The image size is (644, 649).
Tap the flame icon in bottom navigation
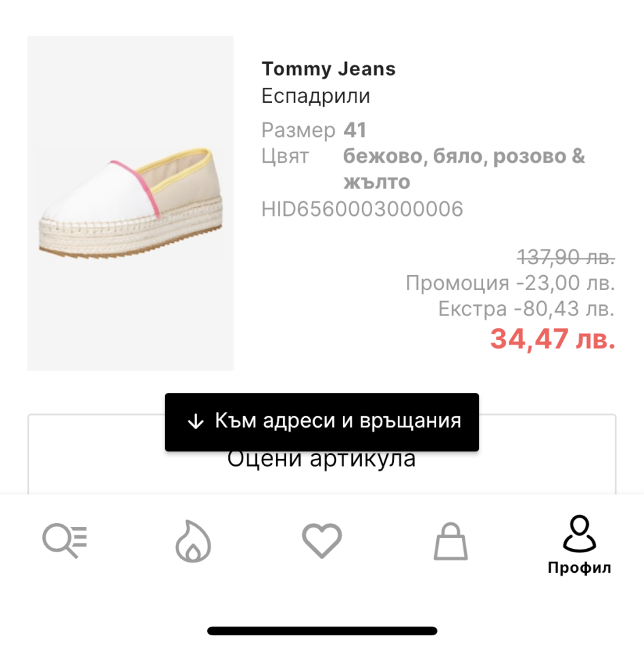[x=193, y=542]
